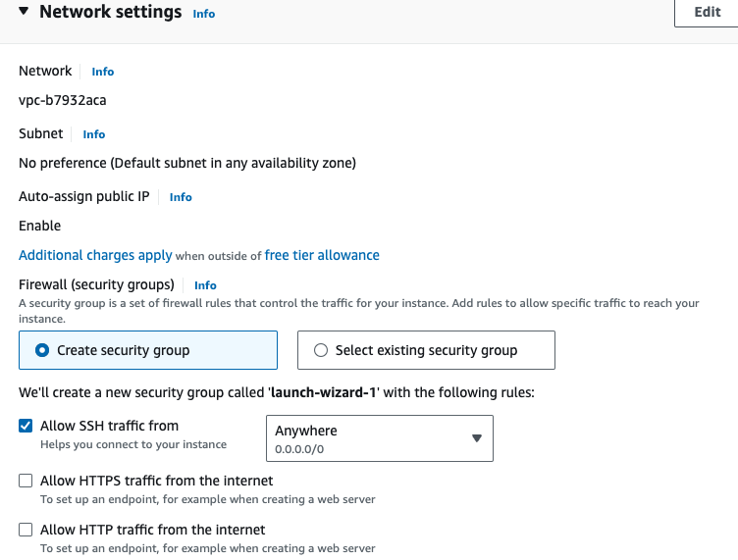Follow the Additional charges apply link
The image size is (738, 560).
point(95,255)
